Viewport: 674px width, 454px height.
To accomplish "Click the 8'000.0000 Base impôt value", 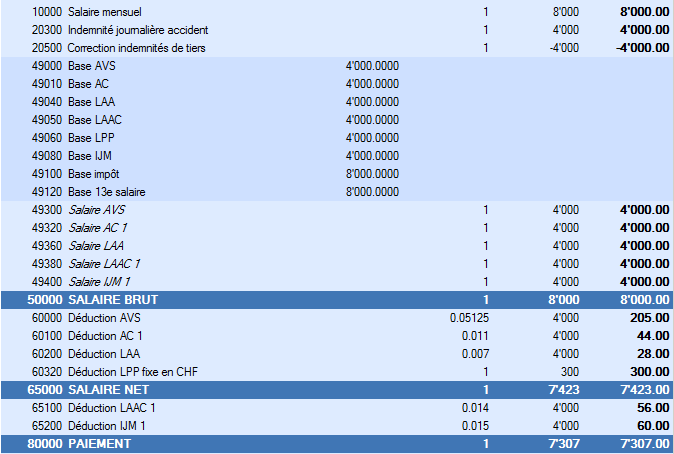I will (x=372, y=174).
